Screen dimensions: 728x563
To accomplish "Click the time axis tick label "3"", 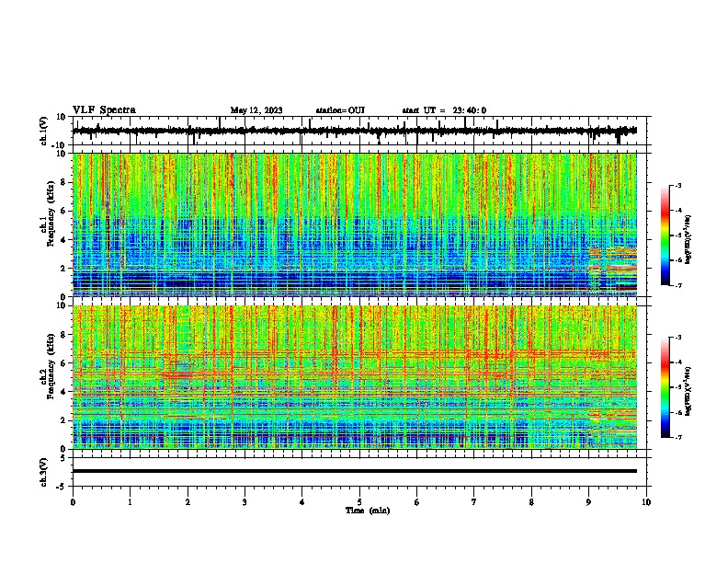I will pos(245,502).
